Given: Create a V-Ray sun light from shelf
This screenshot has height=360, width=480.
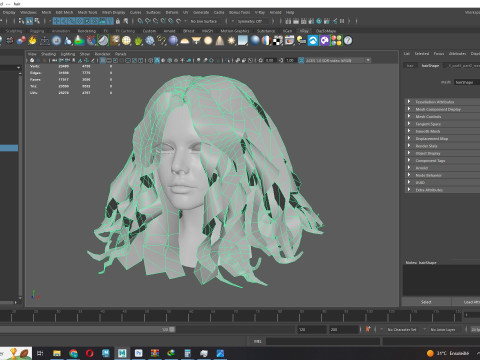Looking at the screenshot, I should coord(231,41).
